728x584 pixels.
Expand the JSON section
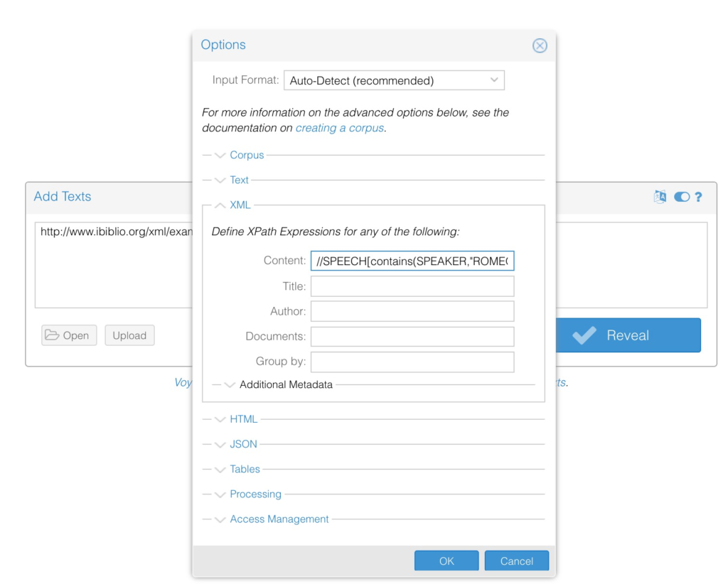243,444
